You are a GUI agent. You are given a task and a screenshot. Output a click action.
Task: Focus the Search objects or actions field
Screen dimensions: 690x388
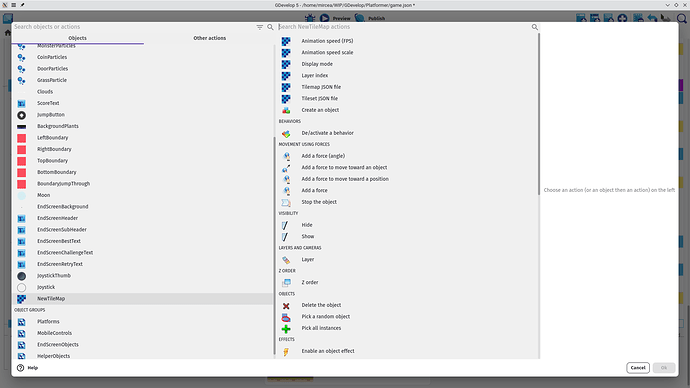[133, 27]
